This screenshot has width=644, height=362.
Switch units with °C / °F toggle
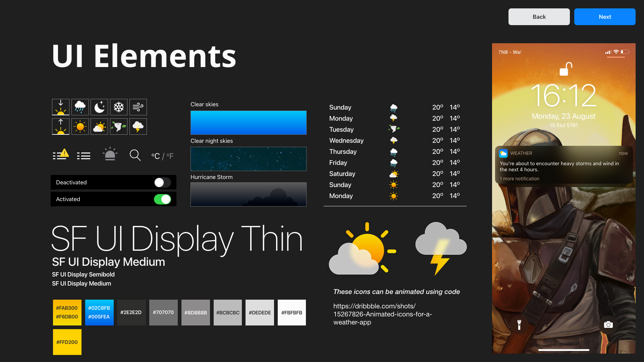pos(162,156)
